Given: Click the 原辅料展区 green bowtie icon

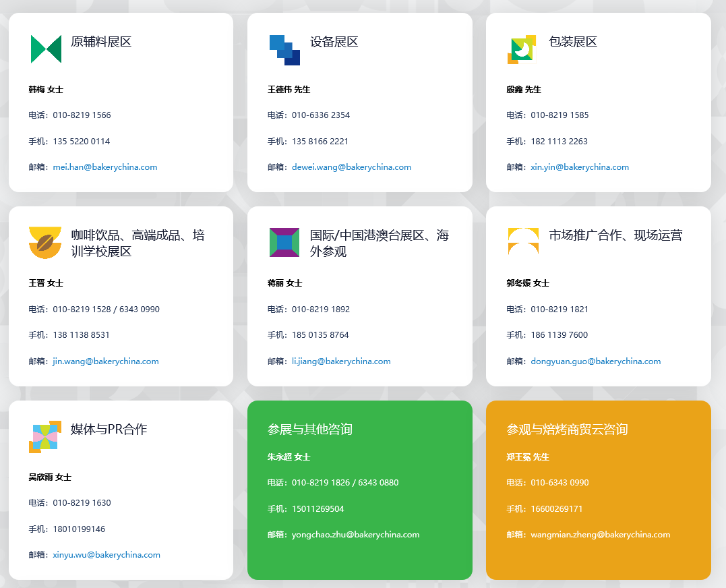Looking at the screenshot, I should [45, 49].
